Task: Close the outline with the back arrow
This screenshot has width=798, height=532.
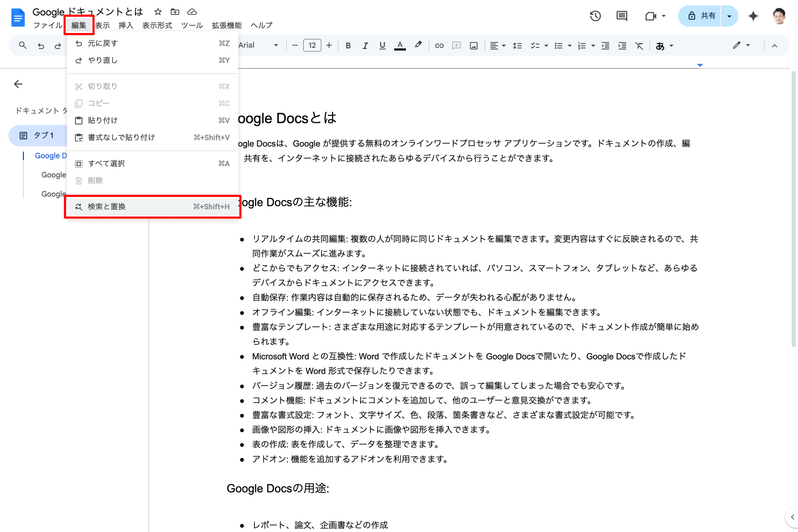Action: (x=18, y=84)
